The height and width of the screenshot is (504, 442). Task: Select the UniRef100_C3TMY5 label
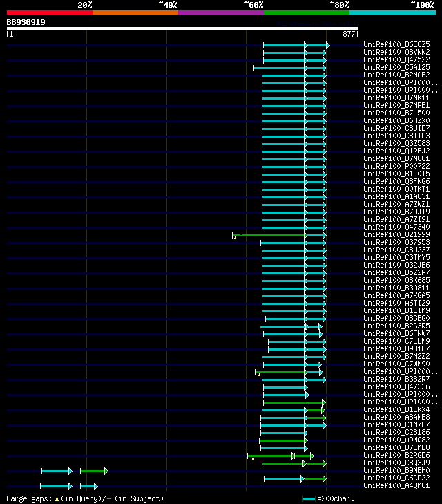pyautogui.click(x=396, y=257)
